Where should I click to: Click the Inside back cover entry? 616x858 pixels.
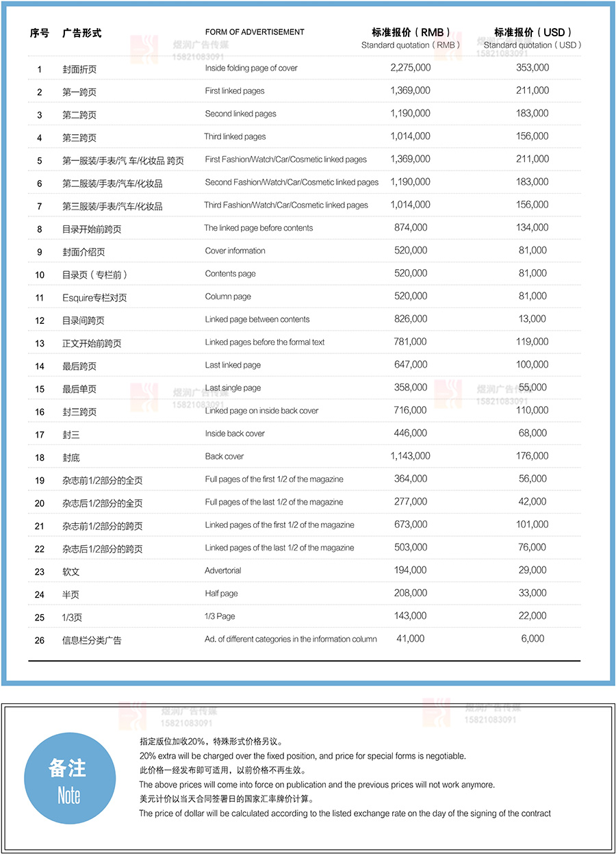pyautogui.click(x=235, y=433)
